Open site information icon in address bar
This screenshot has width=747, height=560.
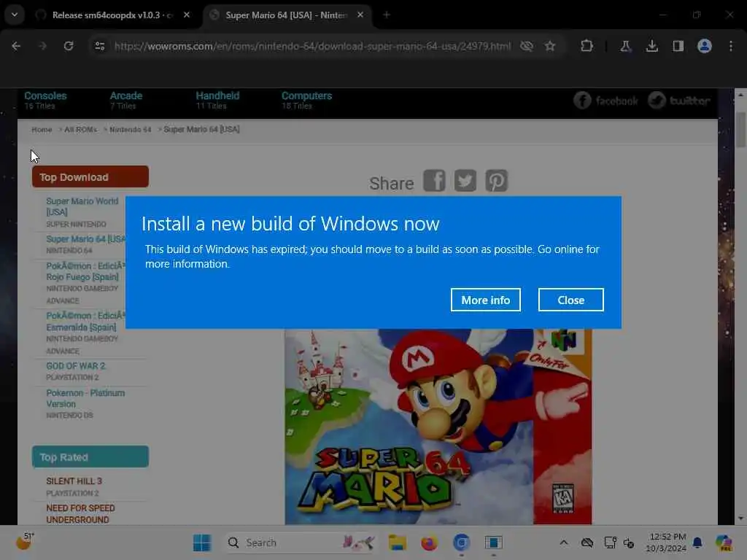click(100, 46)
